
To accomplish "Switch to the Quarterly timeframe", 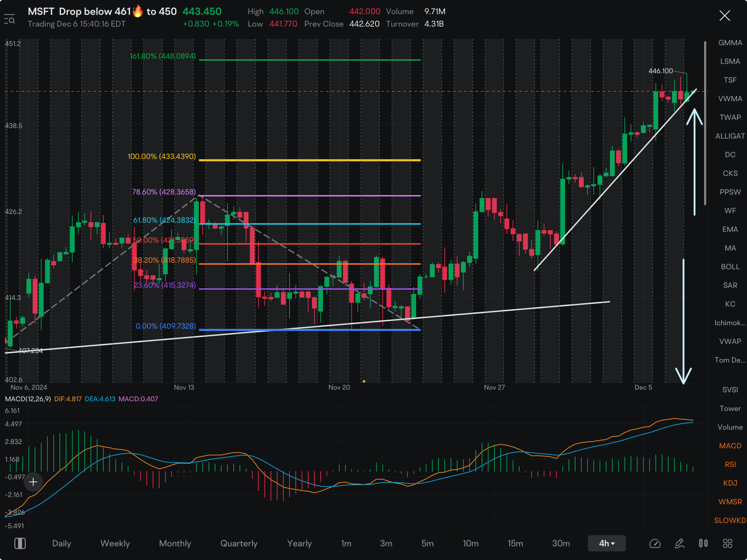I will 239,543.
